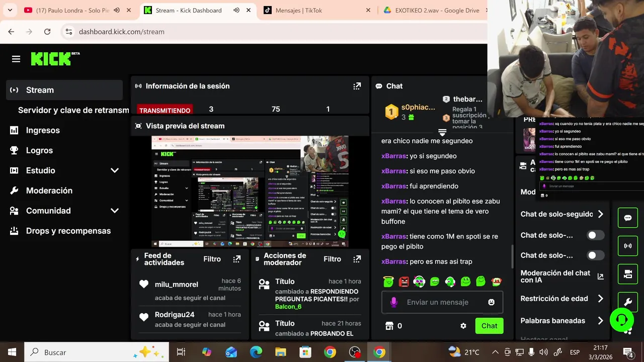Screen dimensions: 644x362
Task: Mute the Paulo Londra YouTube tab audio
Action: pyautogui.click(x=117, y=10)
